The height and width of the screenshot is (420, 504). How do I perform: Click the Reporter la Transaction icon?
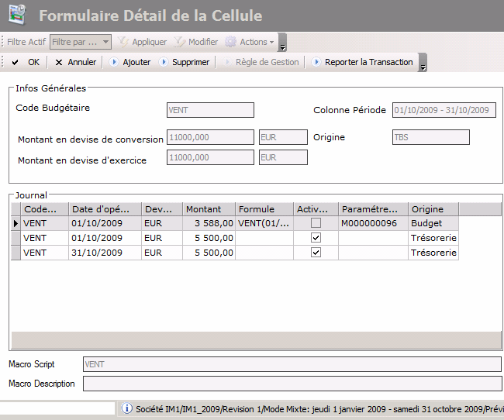[x=316, y=62]
